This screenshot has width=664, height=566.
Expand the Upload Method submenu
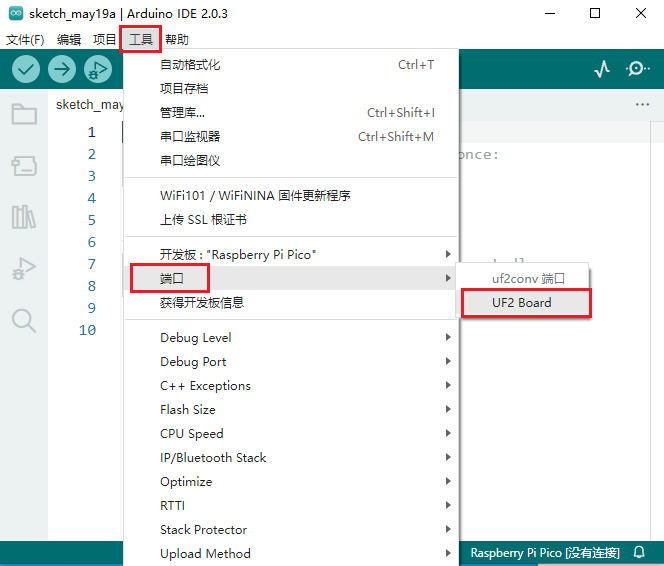click(291, 553)
